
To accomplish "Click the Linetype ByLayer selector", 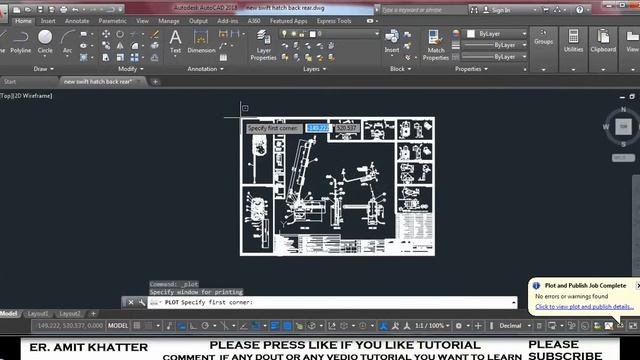I will pos(494,57).
